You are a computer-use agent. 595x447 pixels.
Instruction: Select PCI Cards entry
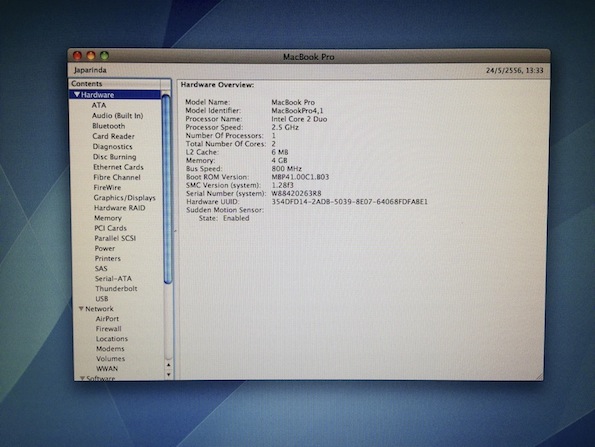[110, 228]
